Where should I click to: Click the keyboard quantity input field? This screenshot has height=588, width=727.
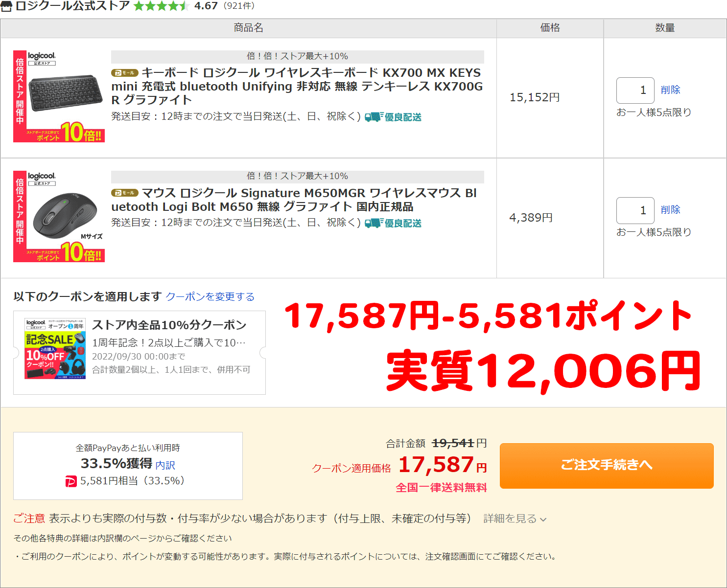635,90
